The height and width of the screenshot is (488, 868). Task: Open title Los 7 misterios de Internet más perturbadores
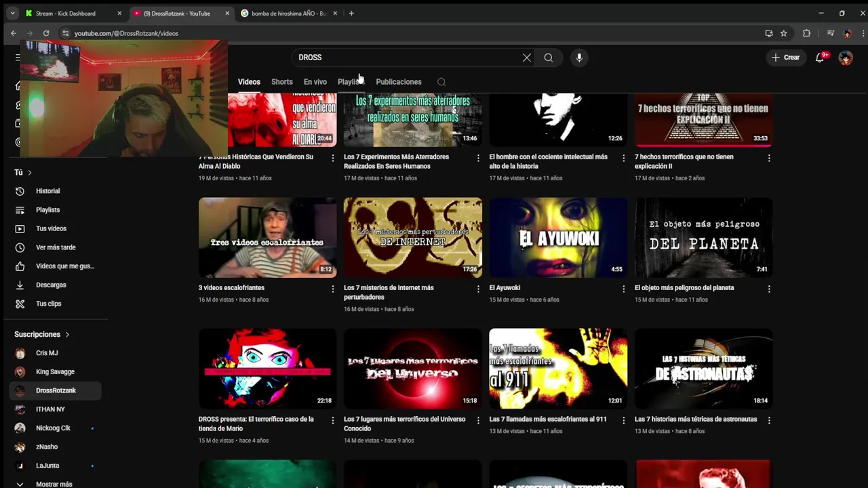[x=389, y=292]
